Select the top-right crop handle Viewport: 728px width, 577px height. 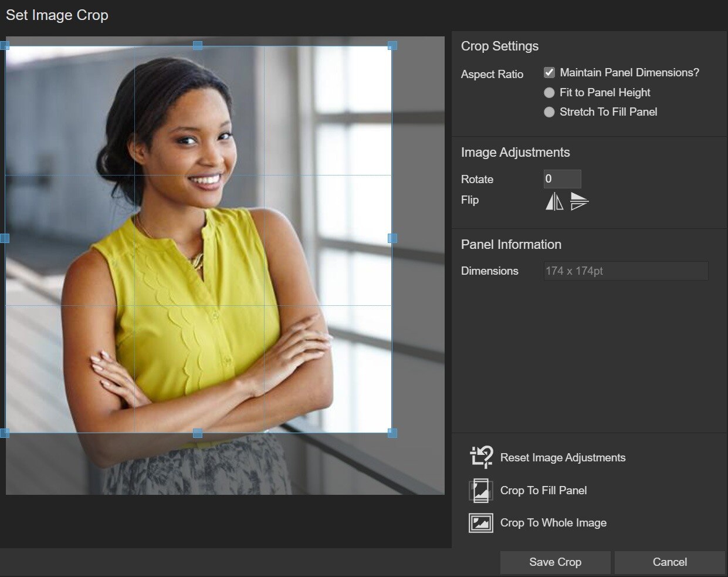392,45
